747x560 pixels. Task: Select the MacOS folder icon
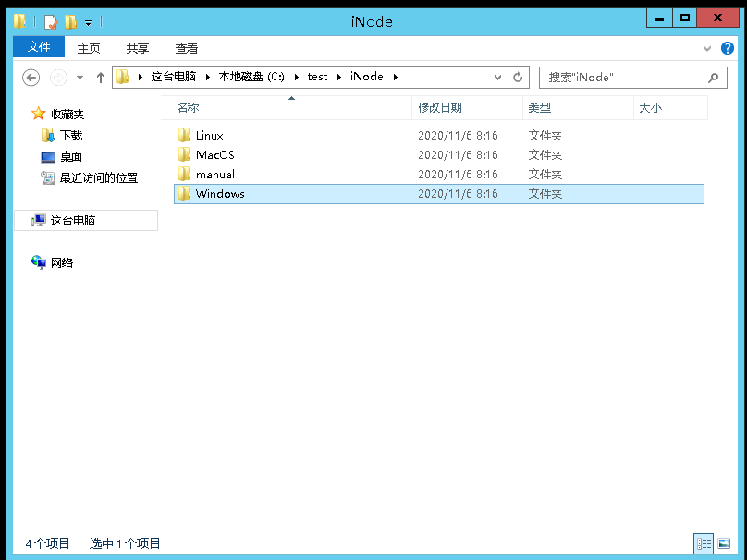(x=184, y=154)
